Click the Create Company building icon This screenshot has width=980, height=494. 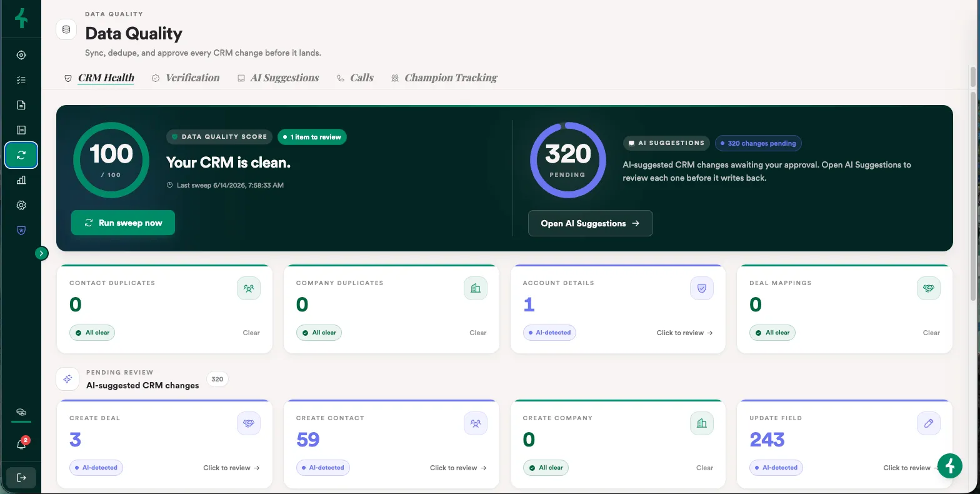click(x=702, y=423)
